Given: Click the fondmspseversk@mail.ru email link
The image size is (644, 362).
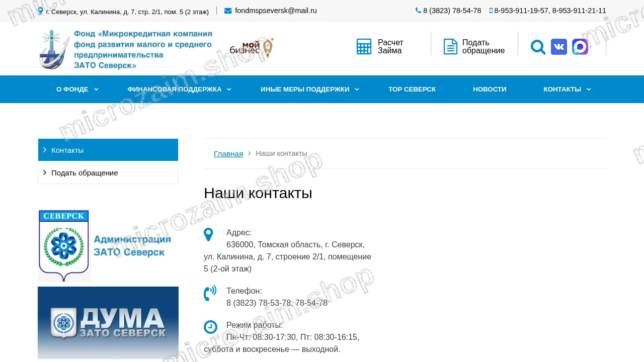Looking at the screenshot, I should point(276,11).
